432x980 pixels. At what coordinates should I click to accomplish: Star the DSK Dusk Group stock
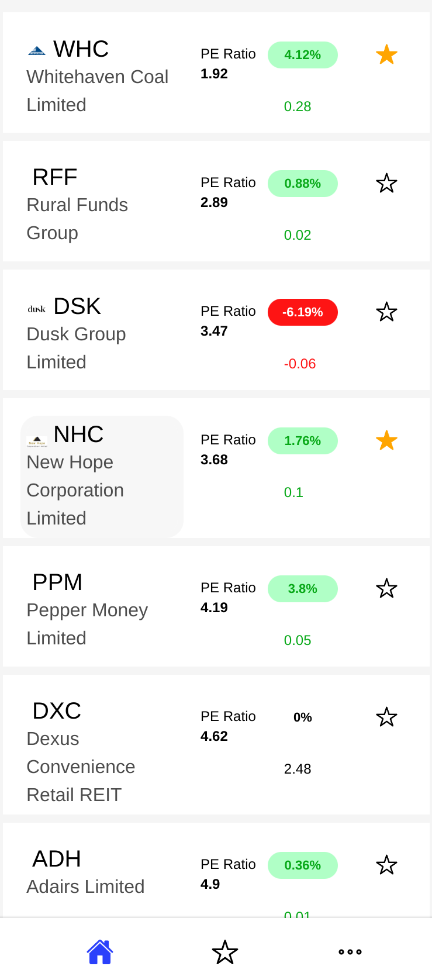386,312
